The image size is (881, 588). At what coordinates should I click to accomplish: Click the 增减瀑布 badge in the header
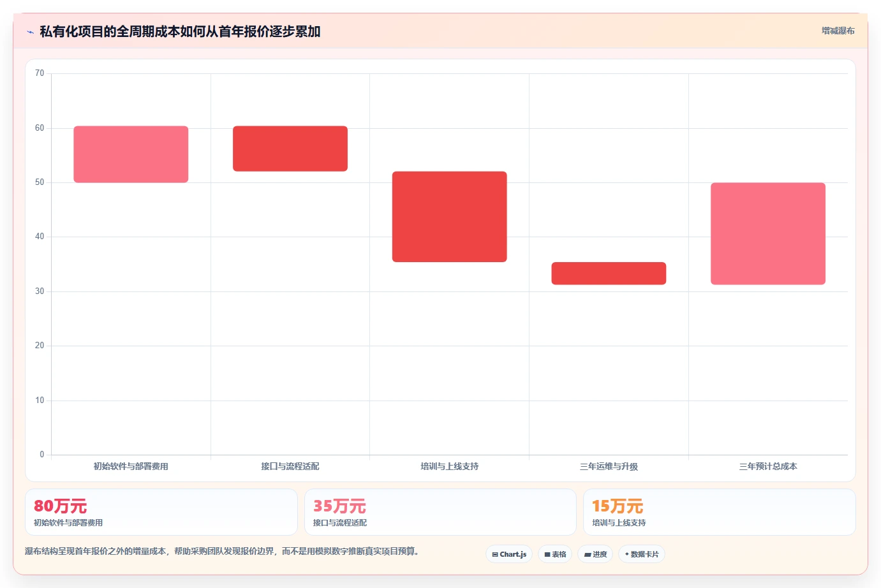(838, 31)
